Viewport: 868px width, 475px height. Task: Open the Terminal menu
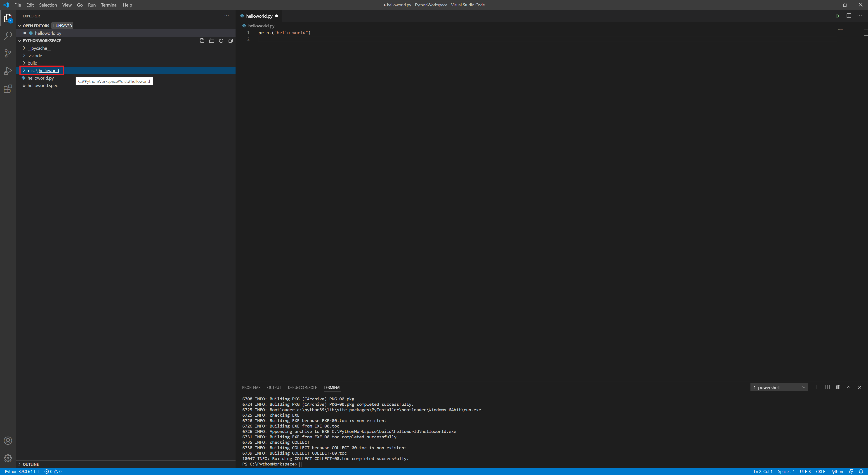[109, 5]
